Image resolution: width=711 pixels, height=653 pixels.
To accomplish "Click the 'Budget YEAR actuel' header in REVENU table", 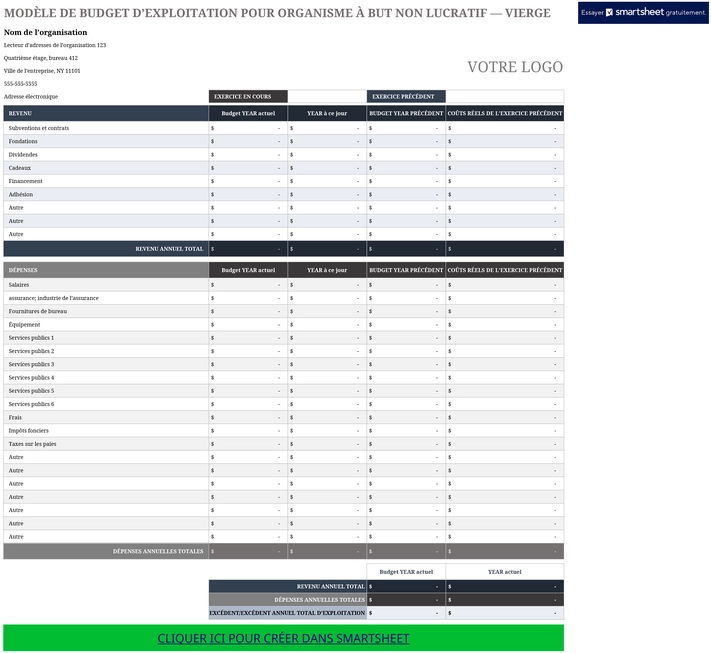I will (x=248, y=113).
